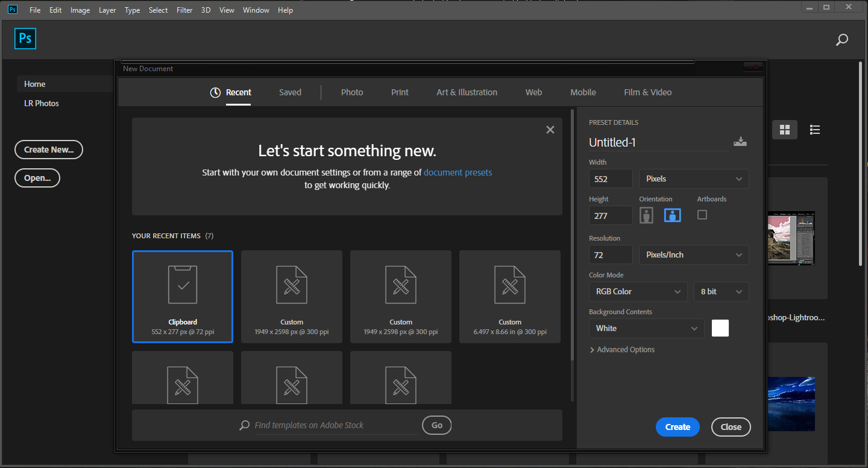Open the RGB Color mode dropdown

click(638, 292)
